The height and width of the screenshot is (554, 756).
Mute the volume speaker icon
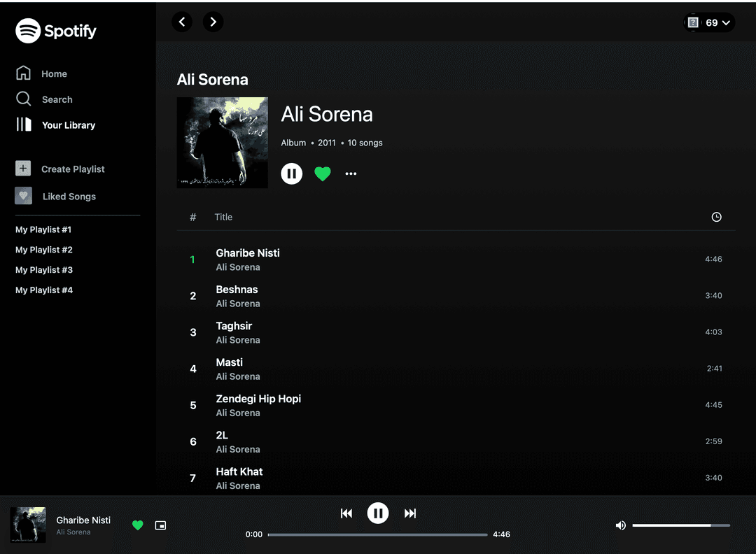pos(620,525)
